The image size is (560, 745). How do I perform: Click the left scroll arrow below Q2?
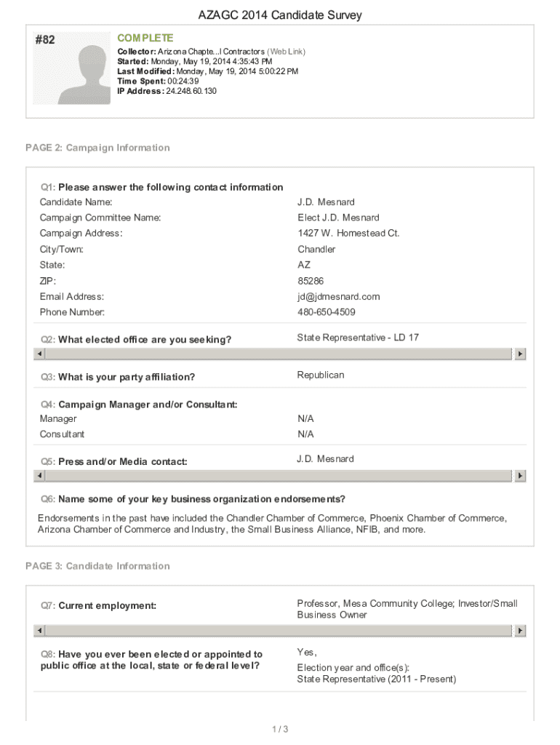[40, 354]
